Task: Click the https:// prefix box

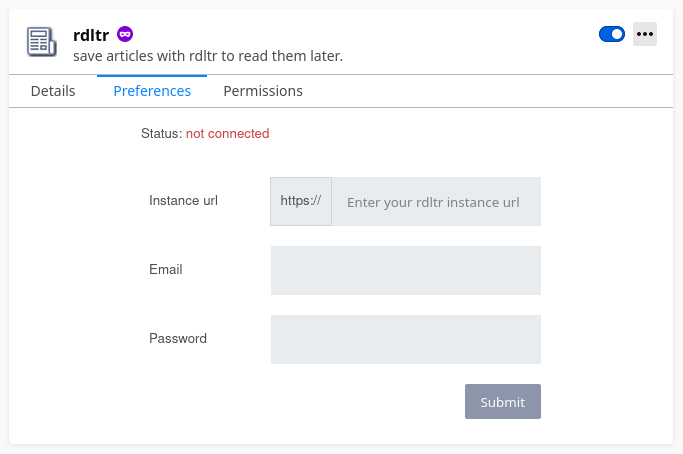Action: [x=301, y=201]
